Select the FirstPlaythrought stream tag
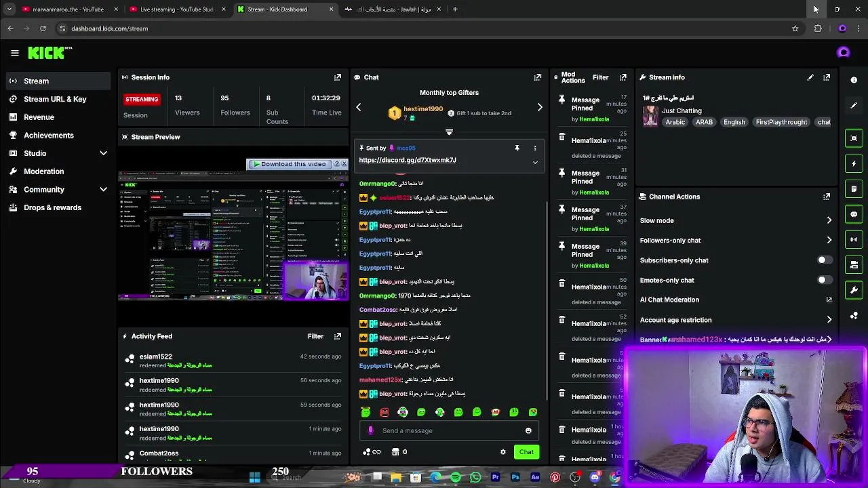The image size is (868, 488). [x=781, y=122]
